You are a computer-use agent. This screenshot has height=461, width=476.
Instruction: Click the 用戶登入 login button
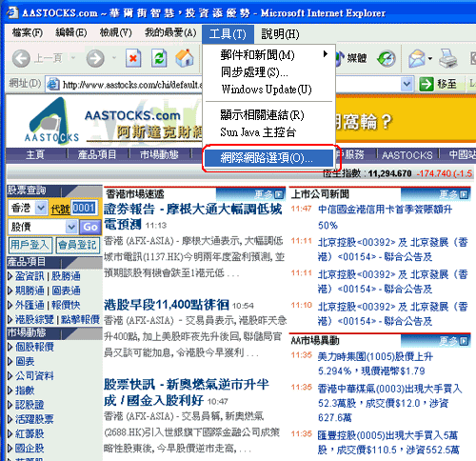30,245
